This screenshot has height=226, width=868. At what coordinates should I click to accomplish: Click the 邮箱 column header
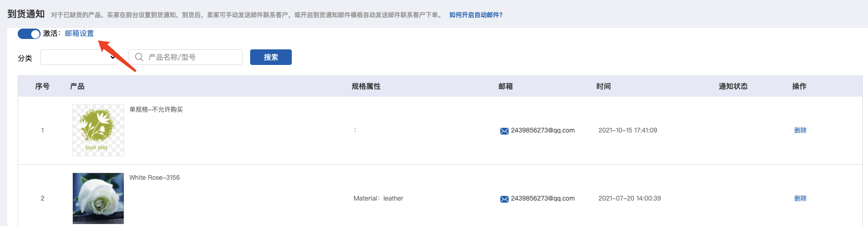506,86
